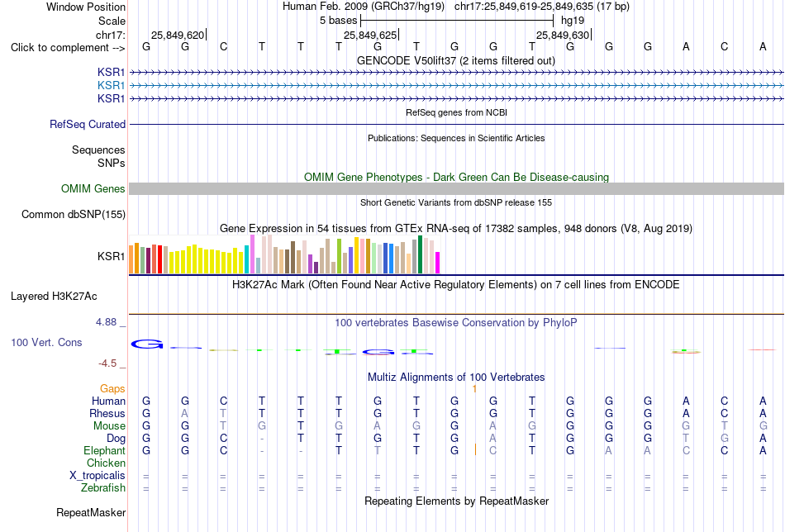The height and width of the screenshot is (532, 785).
Task: Click the Mouse species label
Action: click(109, 426)
